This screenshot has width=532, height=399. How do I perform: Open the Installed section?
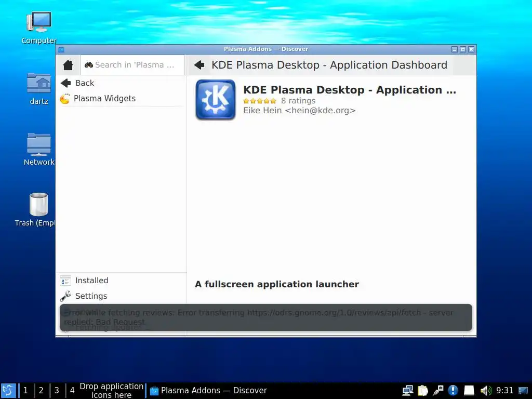(x=121, y=281)
